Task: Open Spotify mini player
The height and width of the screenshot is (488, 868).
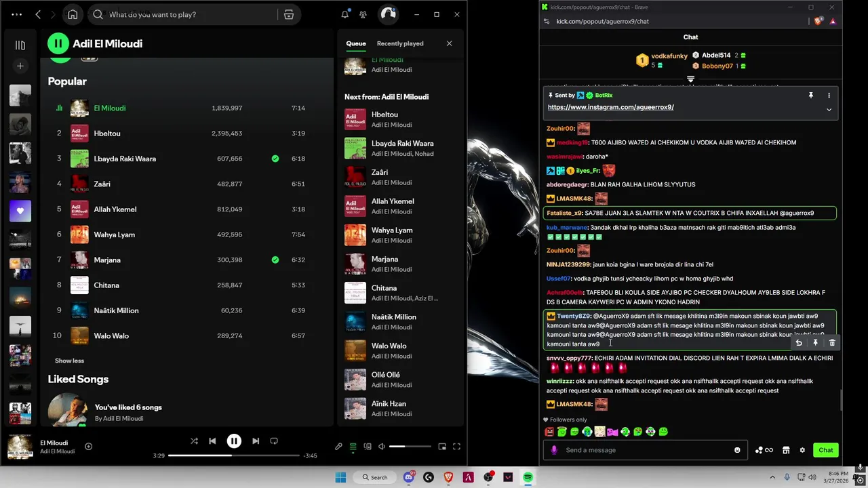Action: pyautogui.click(x=442, y=447)
